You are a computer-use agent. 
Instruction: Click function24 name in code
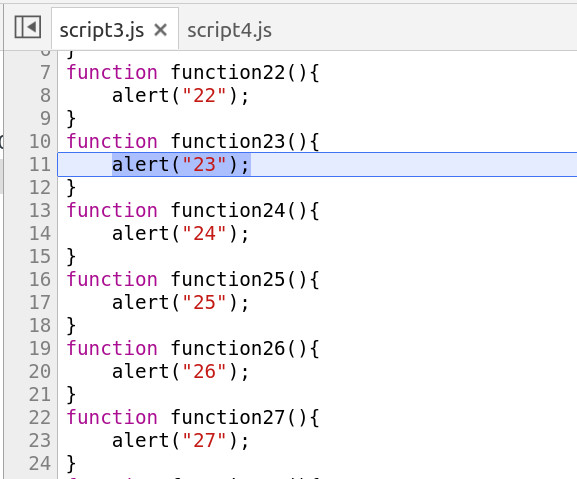228,210
